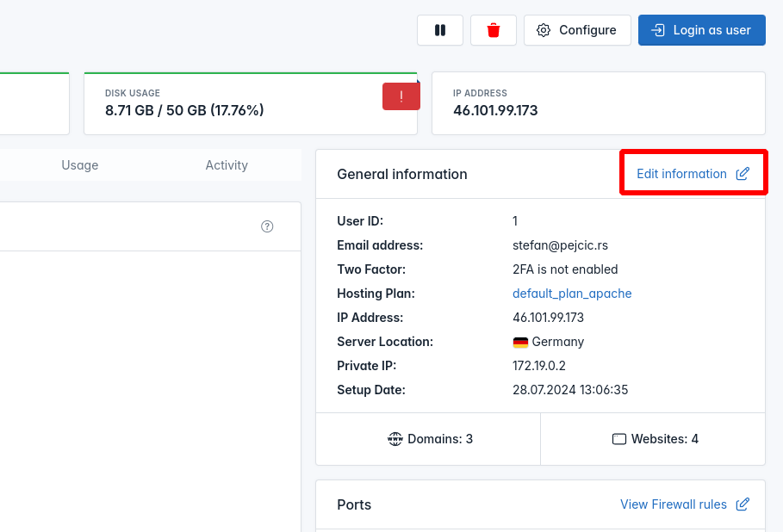Click the Edit information link text
783x532 pixels.
(x=681, y=174)
